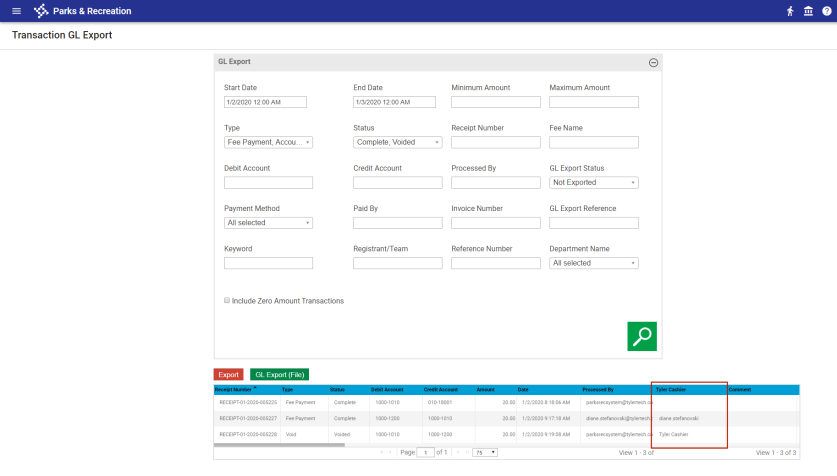The height and width of the screenshot is (476, 837).
Task: Open the Payment Method dropdown
Action: [268, 223]
